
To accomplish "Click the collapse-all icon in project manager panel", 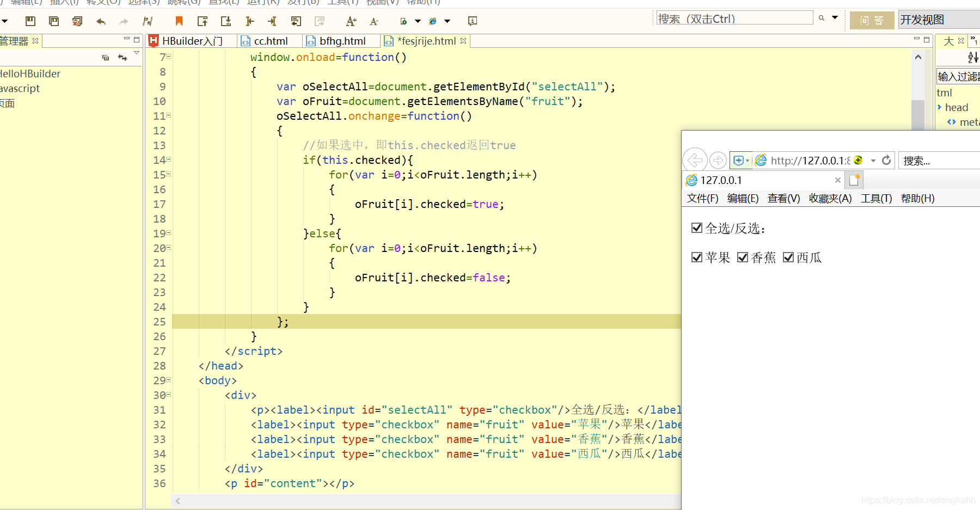I will pos(106,57).
